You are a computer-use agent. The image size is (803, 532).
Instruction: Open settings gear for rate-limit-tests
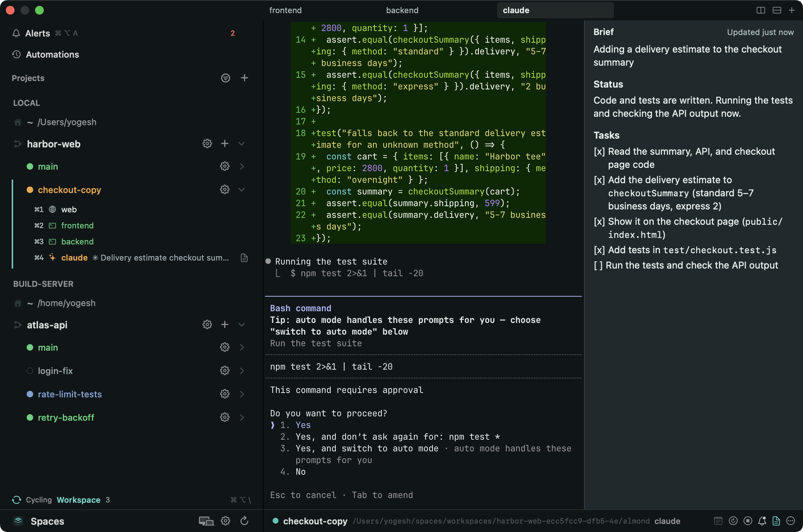click(225, 394)
